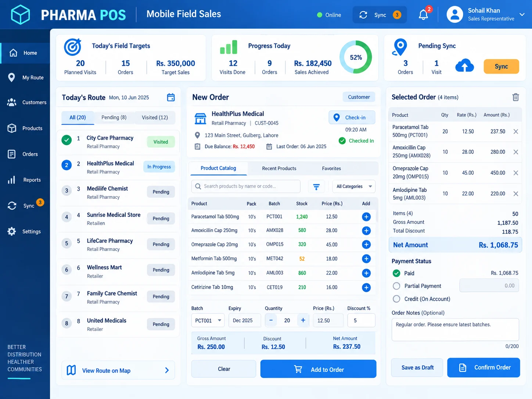
Task: Remove Amlodipine Tab from selected order
Action: click(x=516, y=194)
